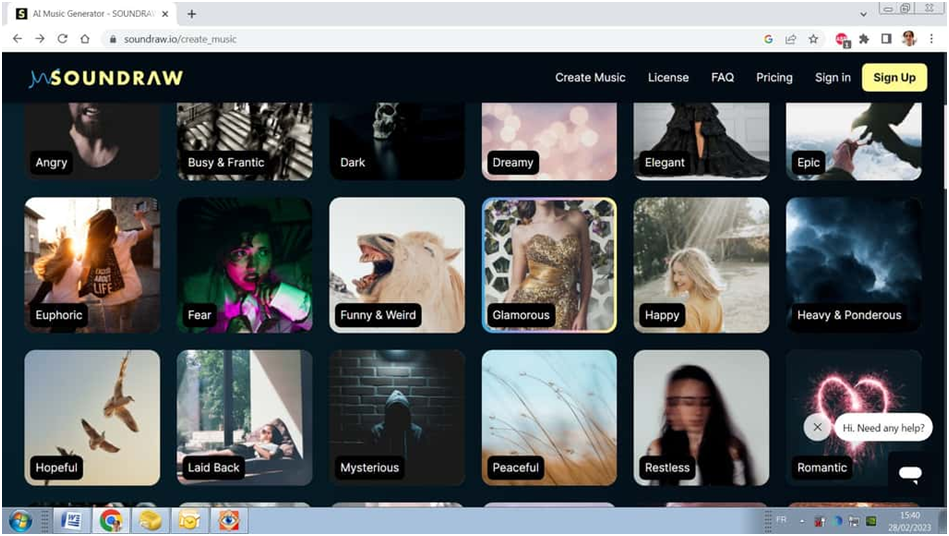949x536 pixels.
Task: Show hidden system tray icons arrow
Action: 803,521
